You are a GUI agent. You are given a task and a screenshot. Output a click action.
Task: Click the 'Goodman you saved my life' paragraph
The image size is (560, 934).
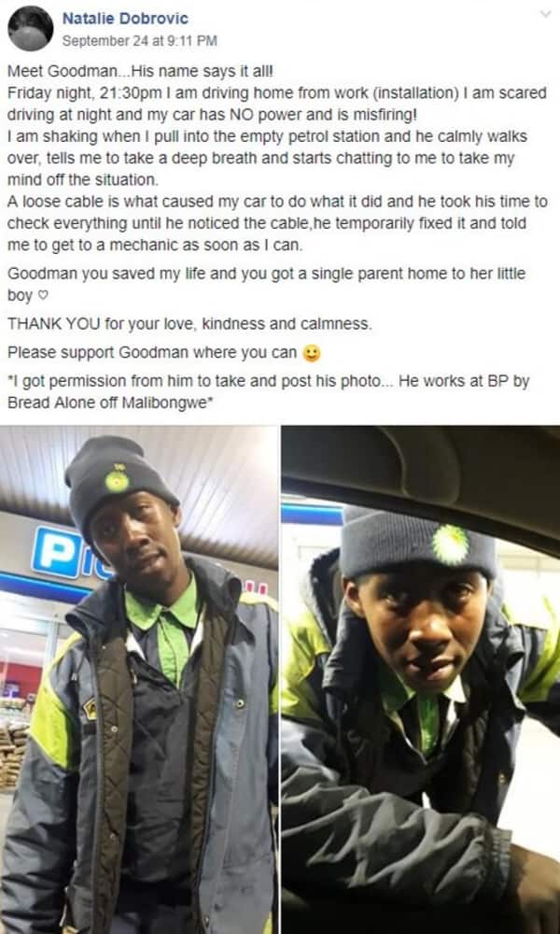266,284
